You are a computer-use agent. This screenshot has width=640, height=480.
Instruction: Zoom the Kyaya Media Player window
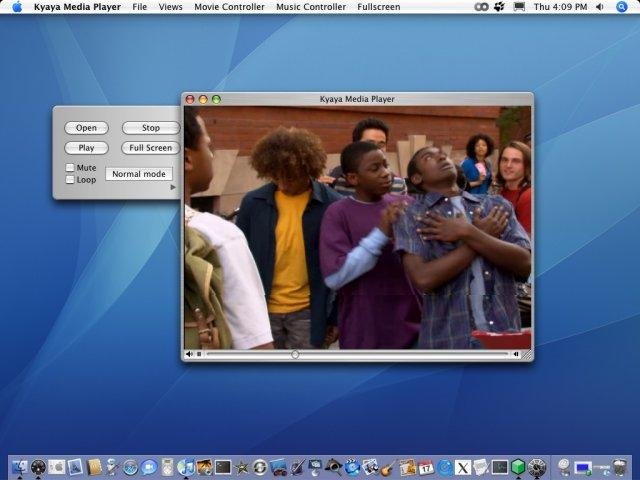[x=216, y=99]
